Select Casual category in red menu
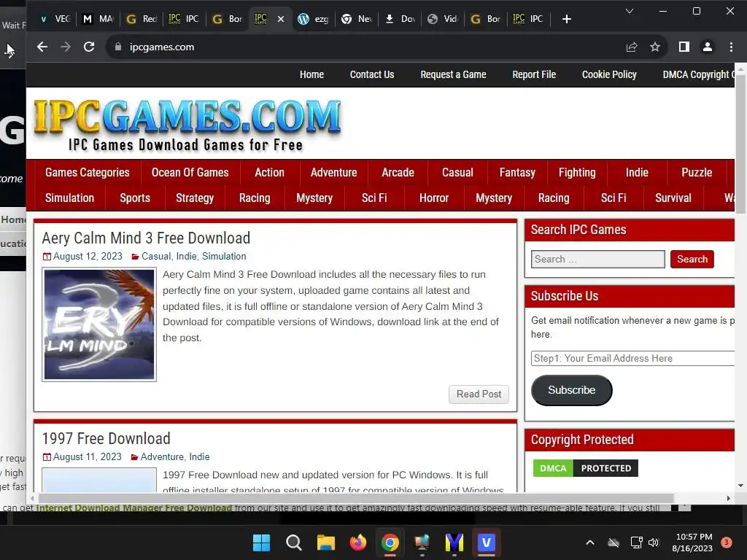The width and height of the screenshot is (747, 560). (x=457, y=172)
